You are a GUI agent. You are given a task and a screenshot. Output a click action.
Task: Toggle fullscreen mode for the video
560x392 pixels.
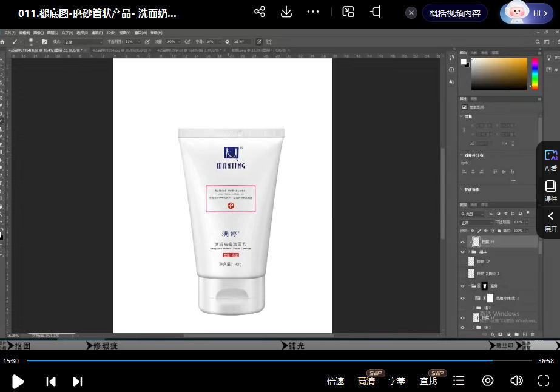click(x=544, y=380)
